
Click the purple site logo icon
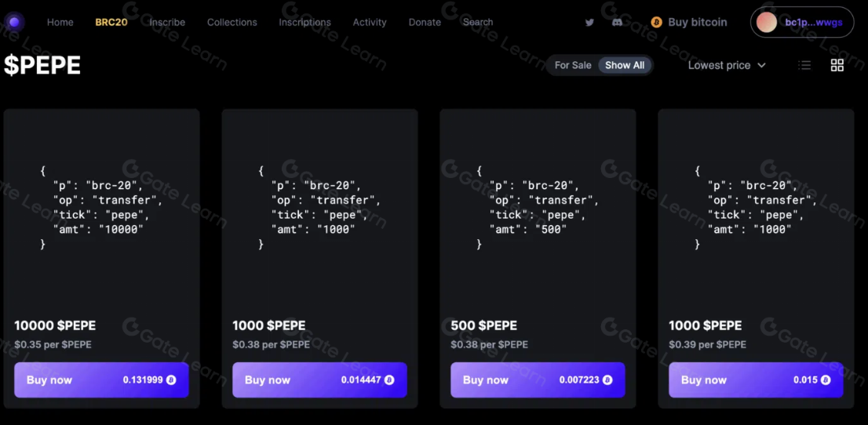pos(14,22)
